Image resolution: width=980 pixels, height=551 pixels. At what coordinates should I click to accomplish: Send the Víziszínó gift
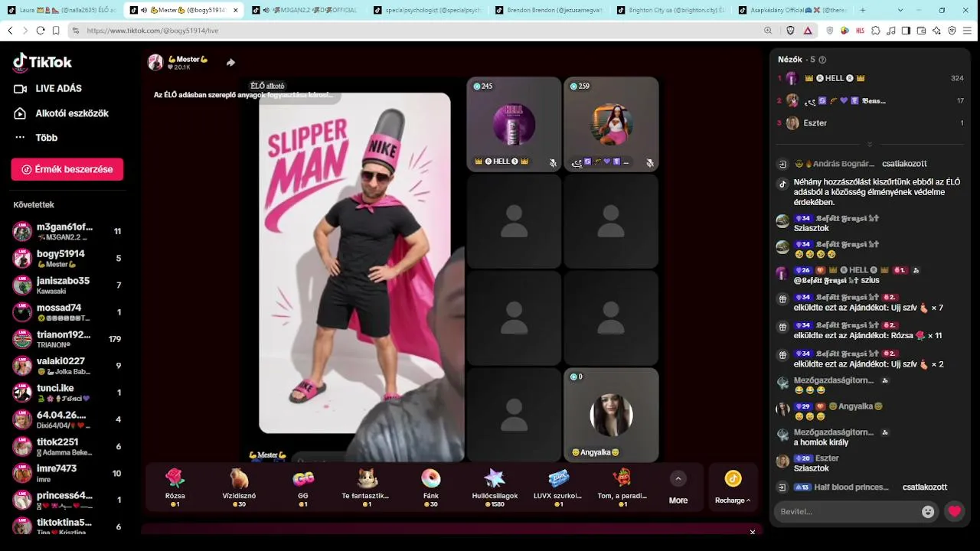pos(240,487)
